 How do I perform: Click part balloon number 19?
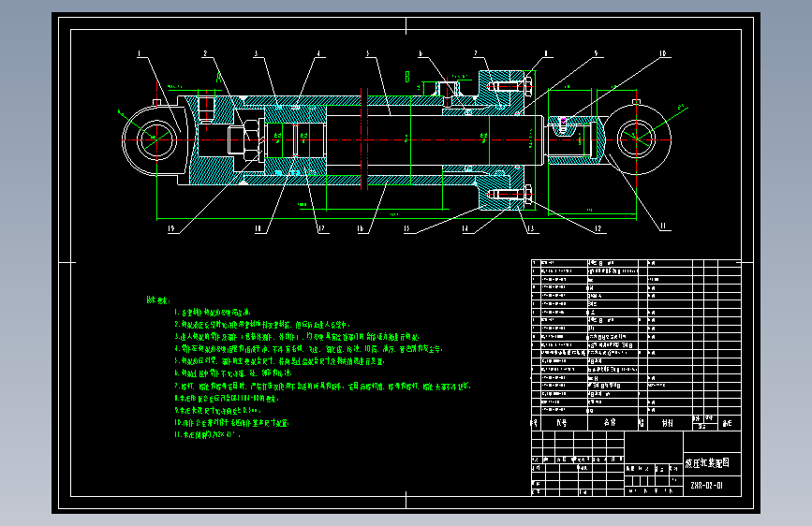[x=170, y=228]
